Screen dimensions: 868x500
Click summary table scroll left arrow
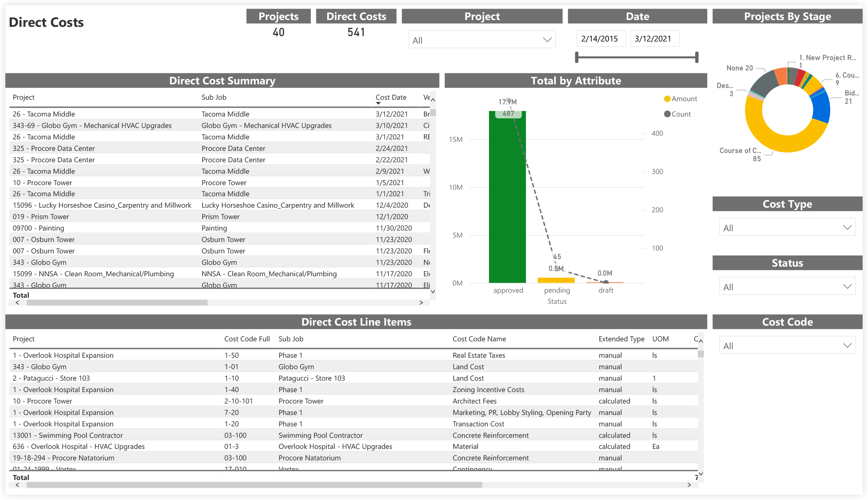point(18,302)
